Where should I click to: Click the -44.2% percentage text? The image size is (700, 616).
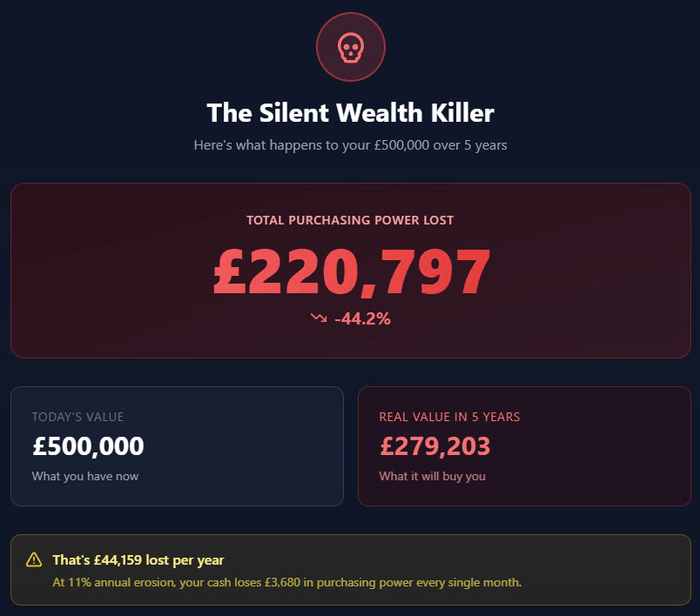[362, 319]
